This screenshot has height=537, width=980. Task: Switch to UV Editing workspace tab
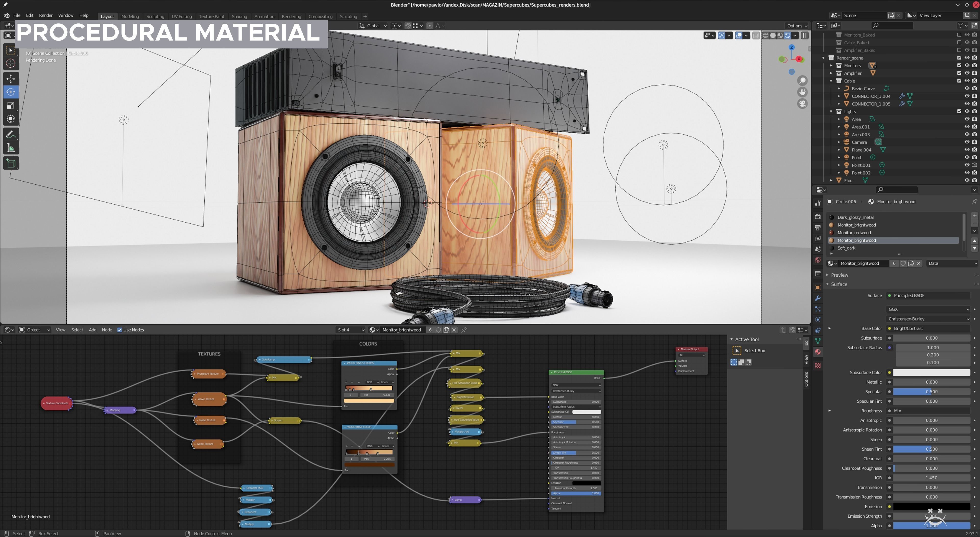pos(181,16)
